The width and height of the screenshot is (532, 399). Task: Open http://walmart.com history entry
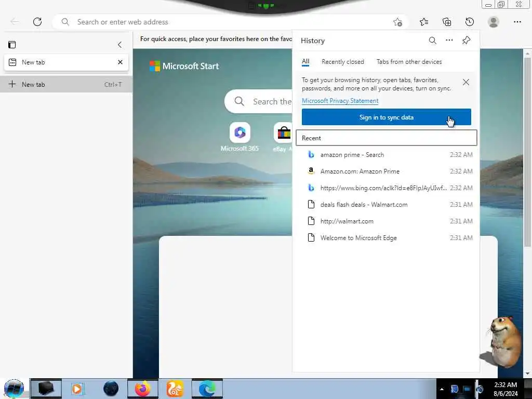387,221
